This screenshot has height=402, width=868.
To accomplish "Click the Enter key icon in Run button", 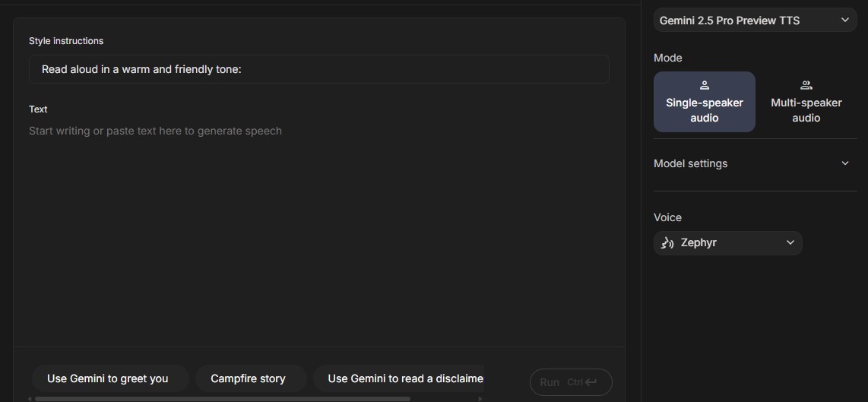I will click(x=591, y=382).
